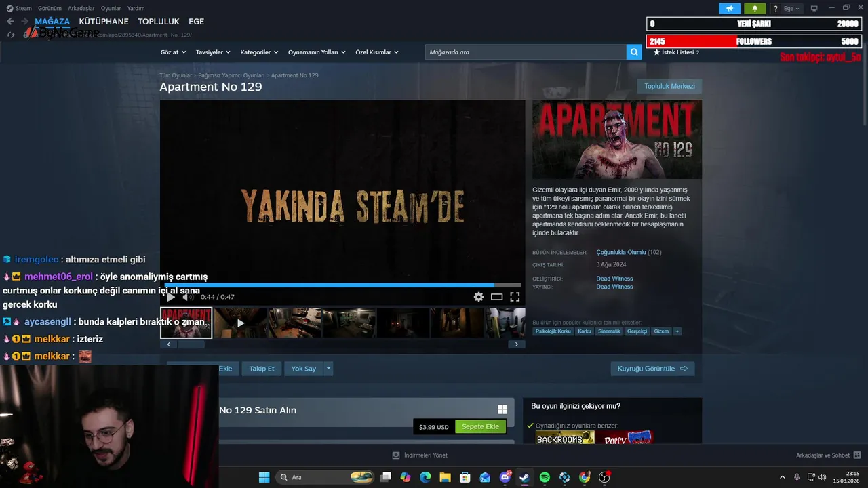This screenshot has width=868, height=488.
Task: Switch to the KÜTÜPHANE tab
Action: (104, 22)
